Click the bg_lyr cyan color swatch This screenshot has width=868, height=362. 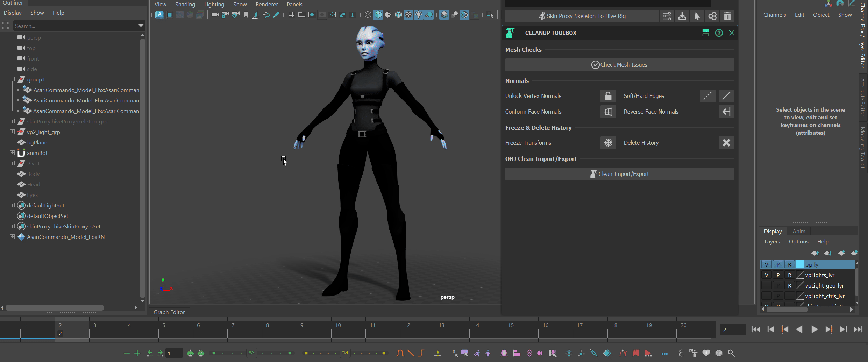point(800,264)
